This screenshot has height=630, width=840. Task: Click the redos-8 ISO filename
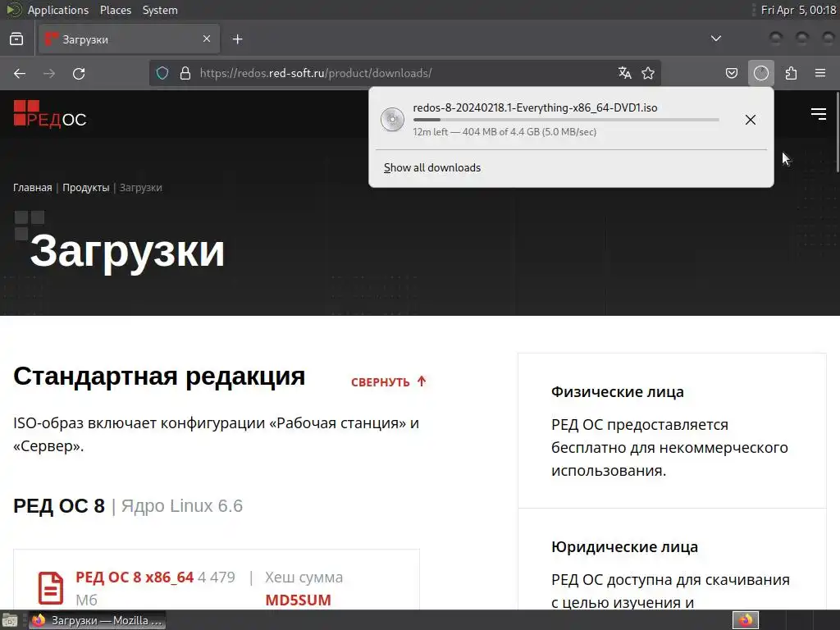(x=535, y=107)
